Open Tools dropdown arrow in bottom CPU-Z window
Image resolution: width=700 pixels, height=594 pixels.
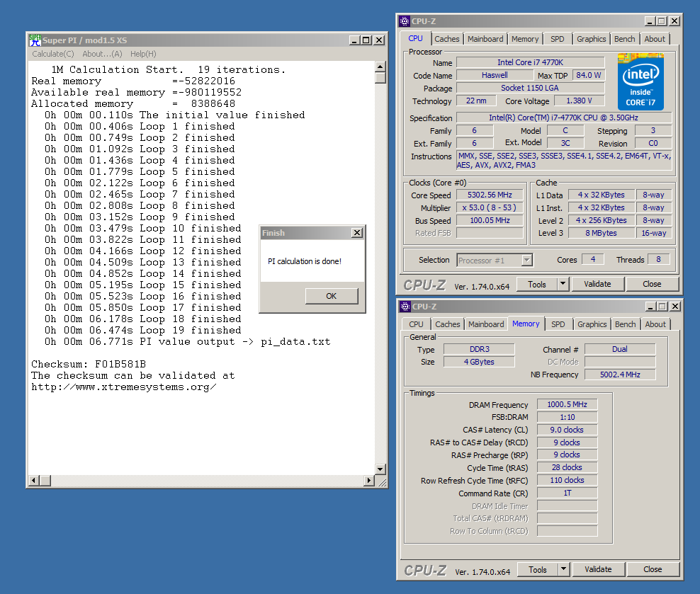point(564,569)
